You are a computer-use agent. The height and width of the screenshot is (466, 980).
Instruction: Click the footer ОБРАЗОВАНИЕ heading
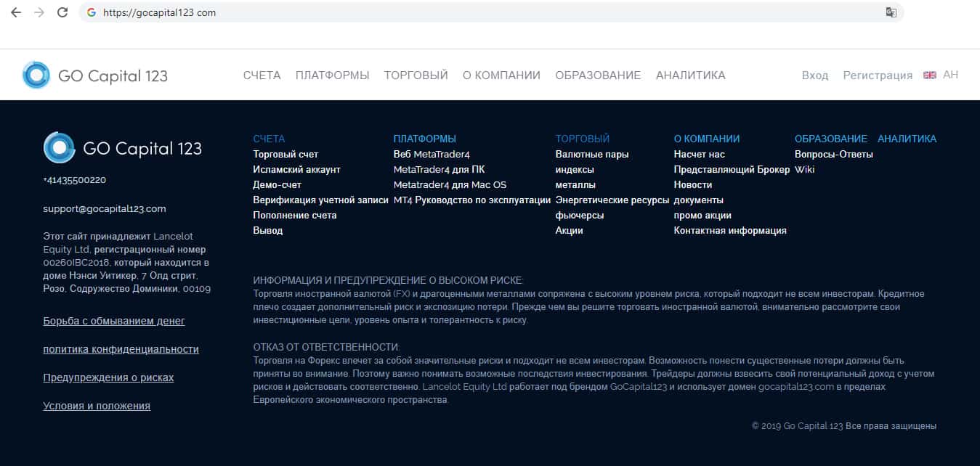click(x=831, y=139)
